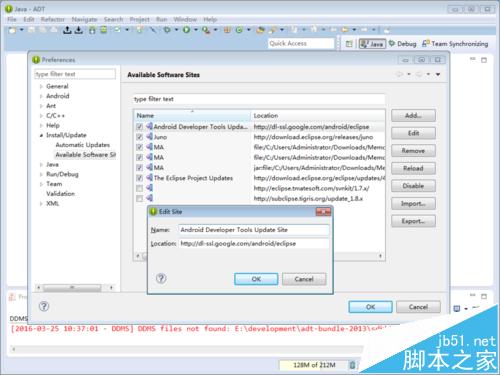Image resolution: width=500 pixels, height=375 pixels.
Task: Expand the Run/Debug tree node
Action: tap(41, 174)
